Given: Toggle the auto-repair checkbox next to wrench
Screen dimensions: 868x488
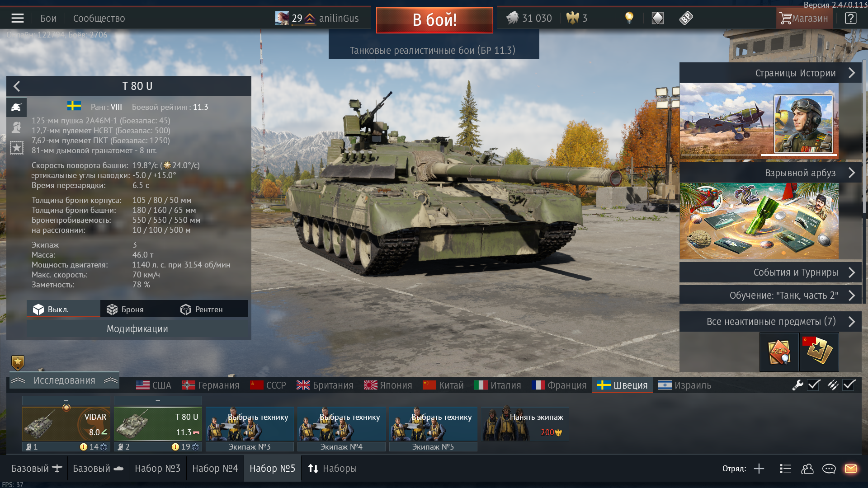Looking at the screenshot, I should point(814,385).
